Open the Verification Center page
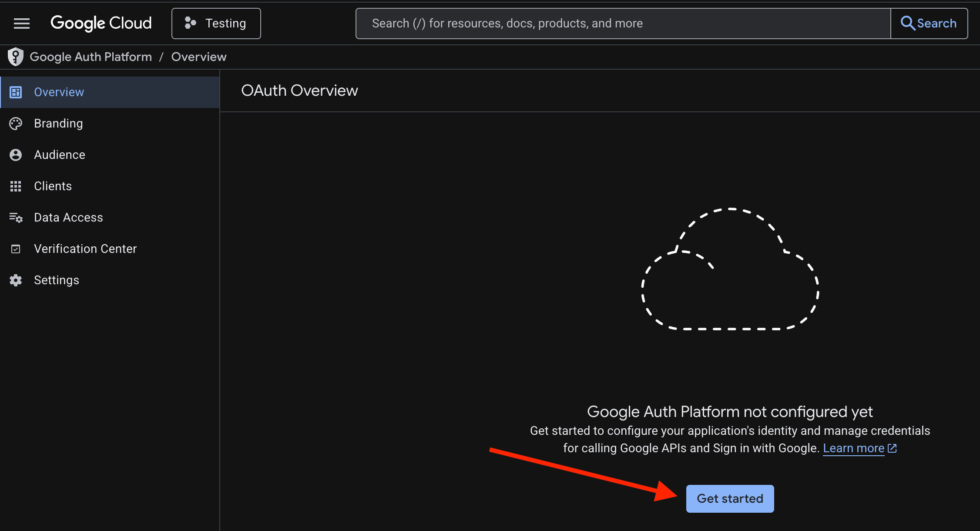Image resolution: width=980 pixels, height=531 pixels. coord(110,249)
